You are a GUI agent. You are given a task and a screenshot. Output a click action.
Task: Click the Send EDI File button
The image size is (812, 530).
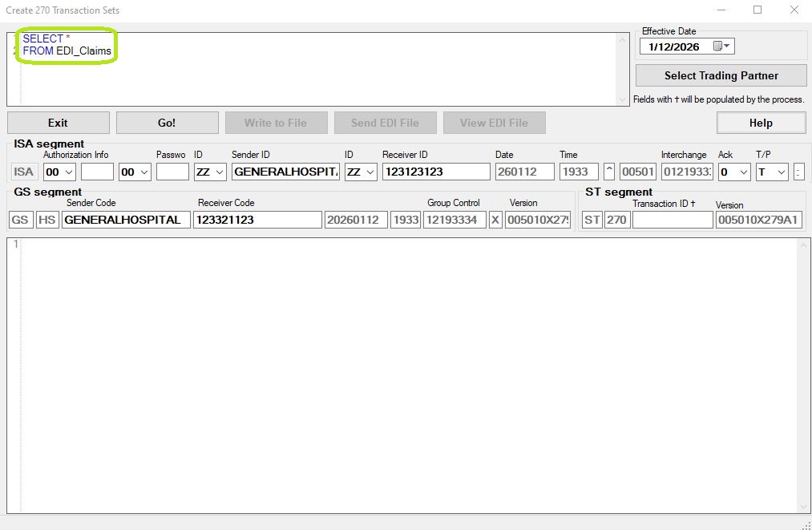coord(385,123)
